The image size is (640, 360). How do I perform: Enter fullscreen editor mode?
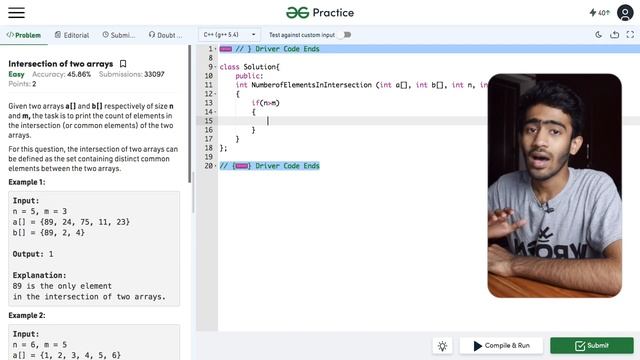click(x=630, y=35)
